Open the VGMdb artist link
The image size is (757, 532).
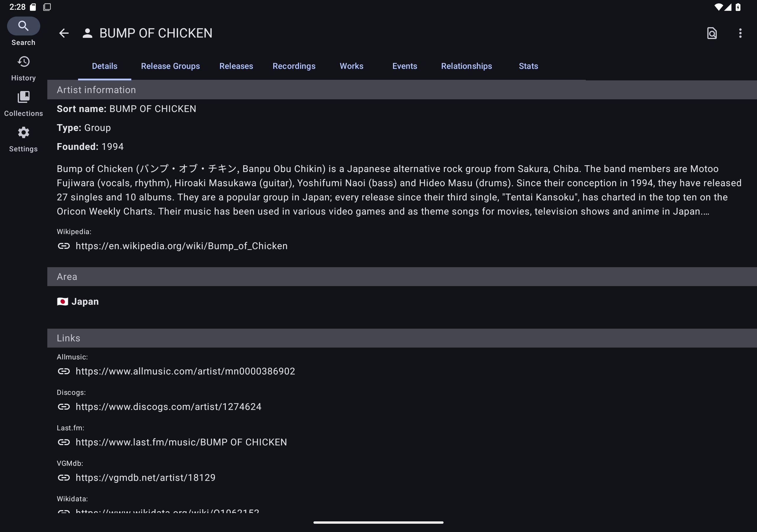pyautogui.click(x=145, y=478)
